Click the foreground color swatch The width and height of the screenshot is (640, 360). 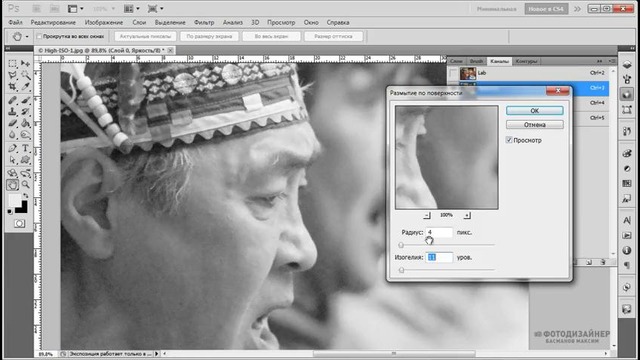tap(15, 200)
